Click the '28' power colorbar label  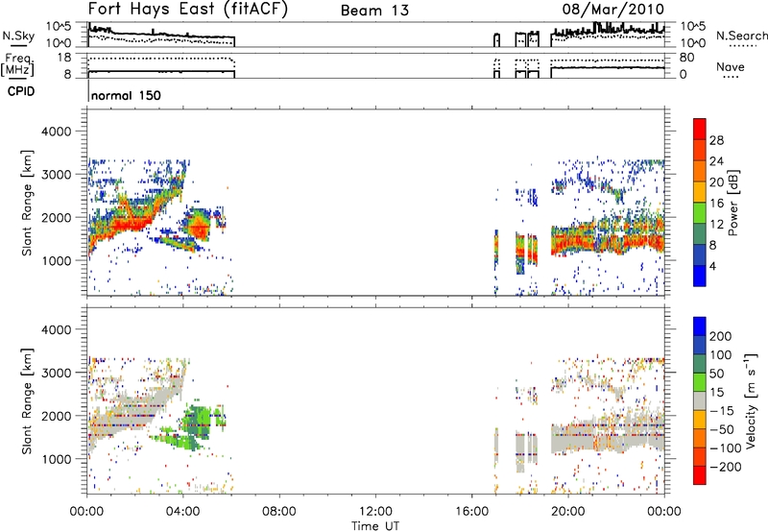716,140
